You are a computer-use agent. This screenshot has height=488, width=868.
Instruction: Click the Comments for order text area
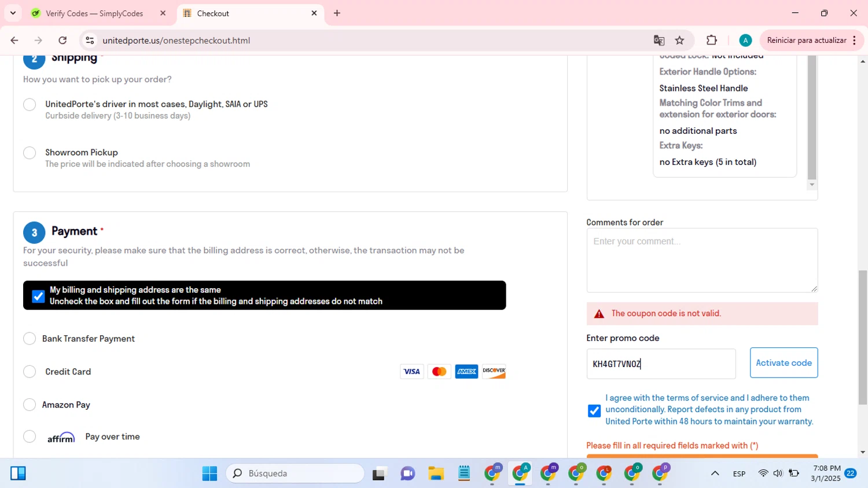[702, 260]
